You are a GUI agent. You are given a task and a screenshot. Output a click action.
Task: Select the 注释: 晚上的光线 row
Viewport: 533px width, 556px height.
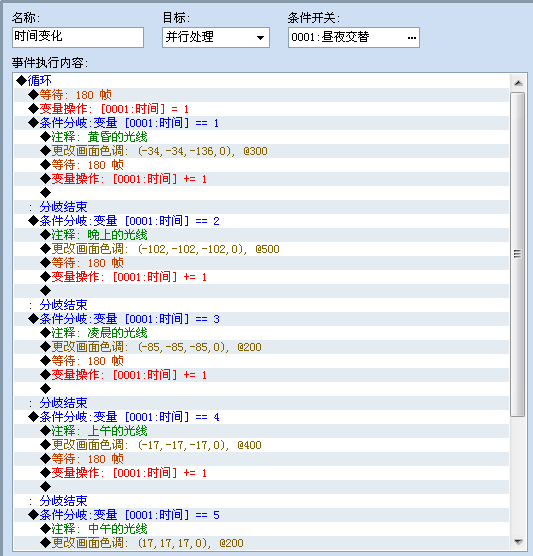pyautogui.click(x=261, y=235)
